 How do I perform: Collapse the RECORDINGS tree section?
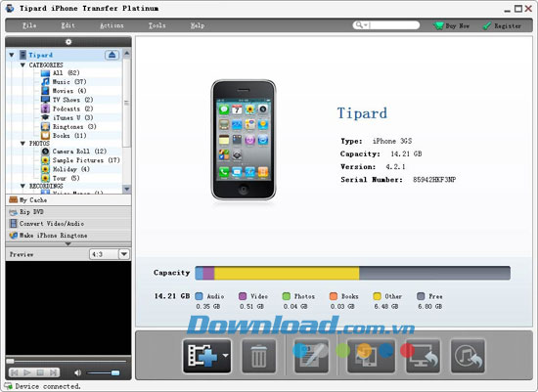pyautogui.click(x=22, y=186)
